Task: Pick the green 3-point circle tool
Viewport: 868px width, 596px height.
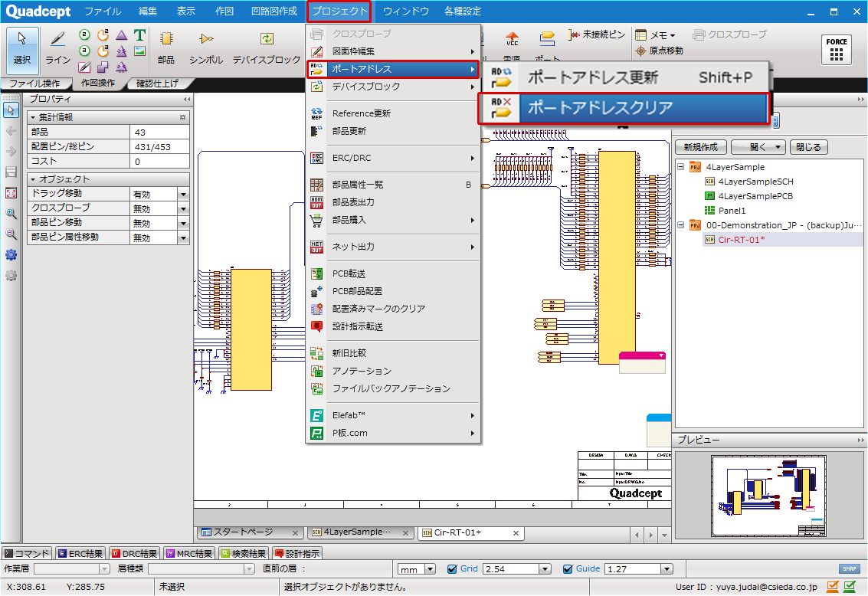Action: (84, 51)
